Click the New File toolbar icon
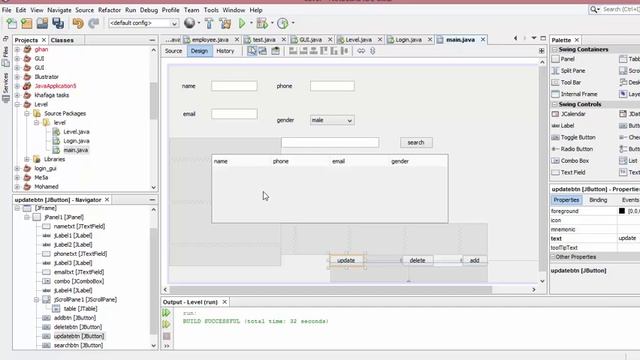This screenshot has height=360, width=640. click(x=11, y=23)
